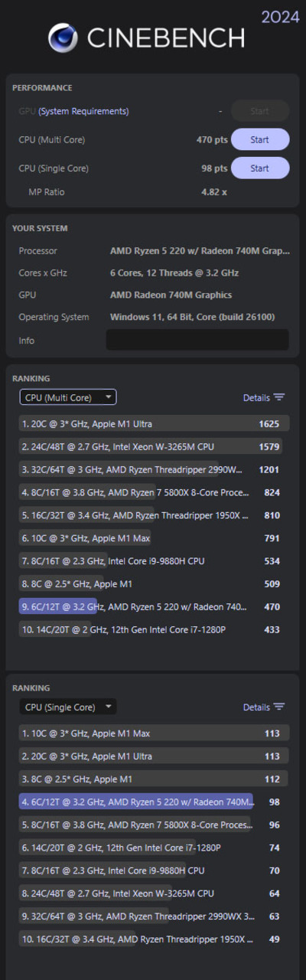This screenshot has width=306, height=980.
Task: Start the CPU (Multi Core) benchmark
Action: point(260,139)
